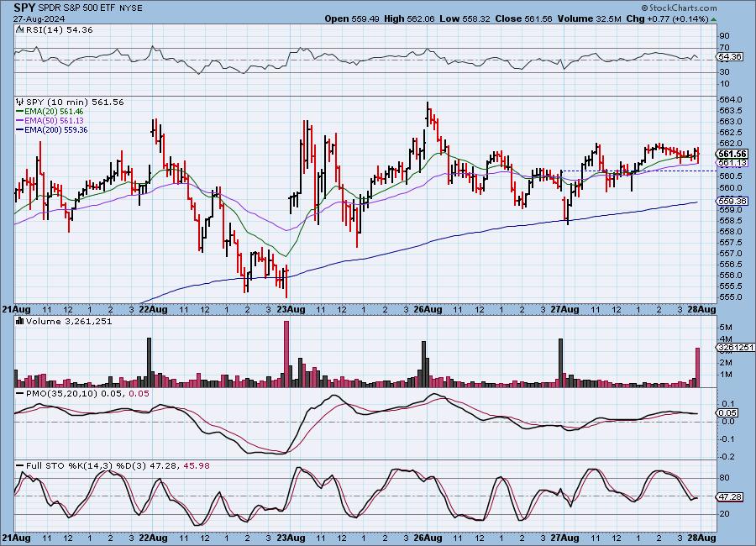756x546 pixels.
Task: Click the line icon before Full STO %K
Action: 20,466
